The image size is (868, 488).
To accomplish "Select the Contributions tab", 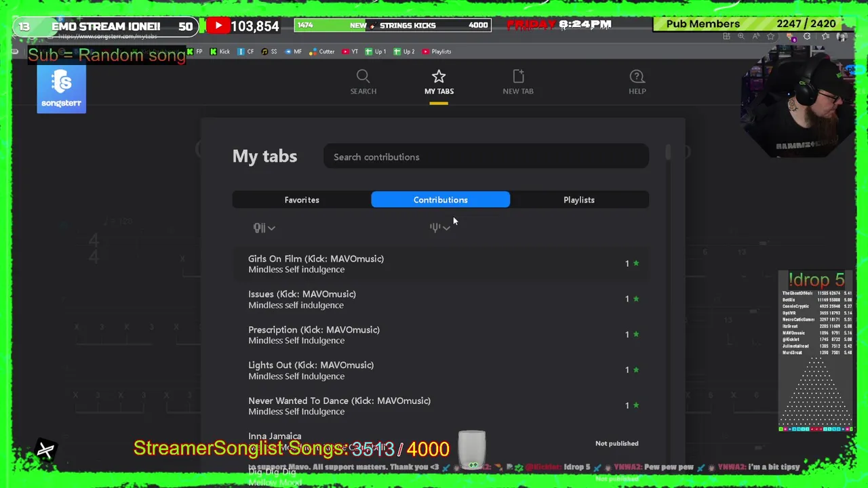I will point(441,200).
